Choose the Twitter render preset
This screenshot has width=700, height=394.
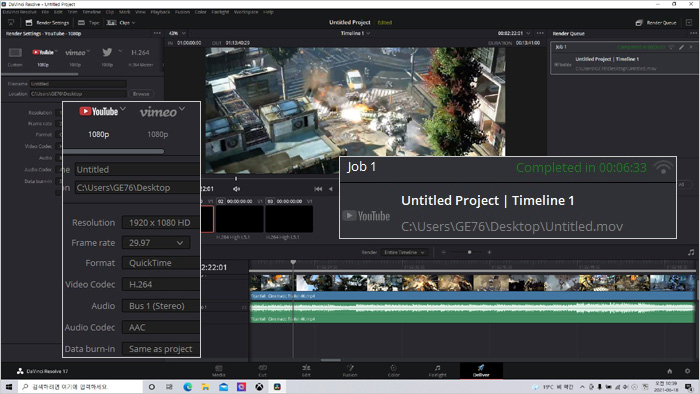click(x=107, y=53)
